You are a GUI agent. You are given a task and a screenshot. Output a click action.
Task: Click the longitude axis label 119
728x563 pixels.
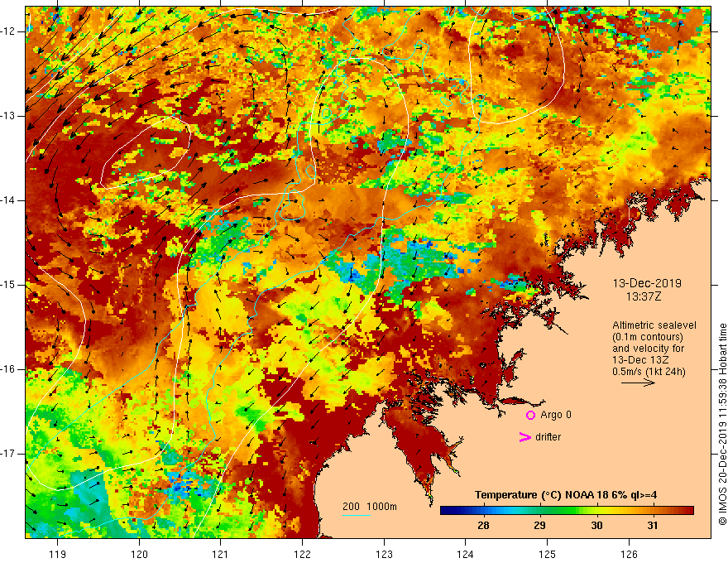point(58,554)
